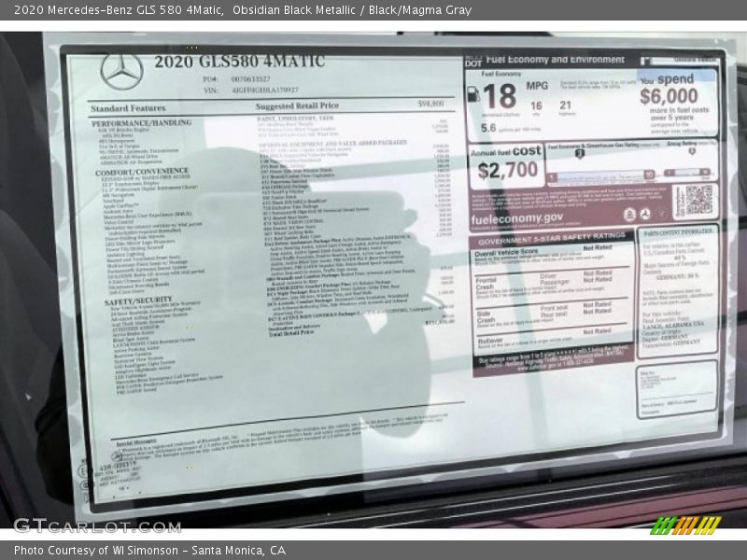
Task: Click the 'Parts Content Information' box heading
Action: [x=678, y=232]
